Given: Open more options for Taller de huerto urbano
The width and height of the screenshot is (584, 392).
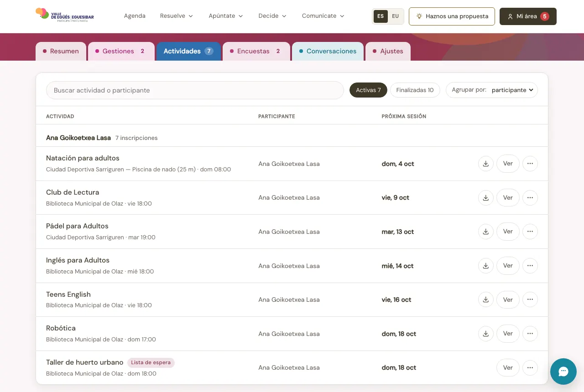Looking at the screenshot, I should (530, 367).
